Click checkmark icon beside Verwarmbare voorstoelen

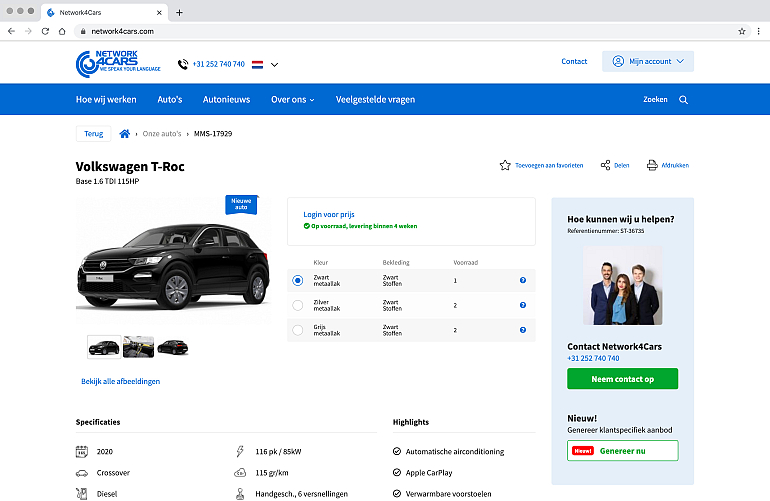tap(397, 494)
